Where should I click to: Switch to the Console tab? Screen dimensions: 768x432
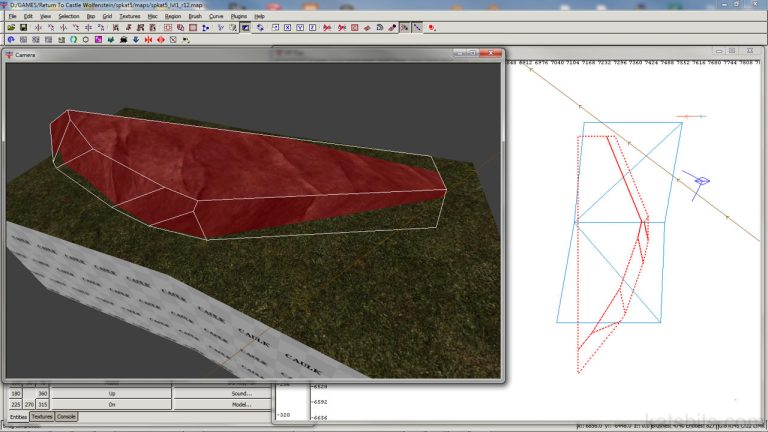(x=66, y=416)
